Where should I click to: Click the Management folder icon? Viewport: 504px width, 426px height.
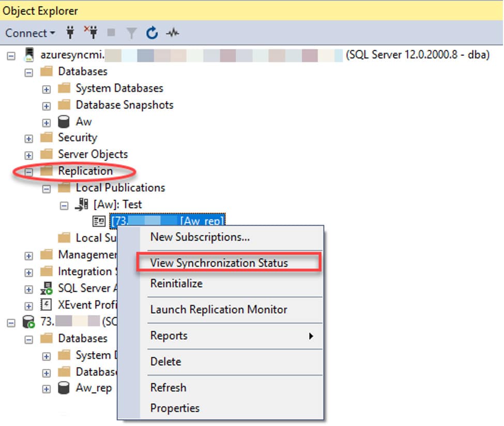(x=47, y=255)
